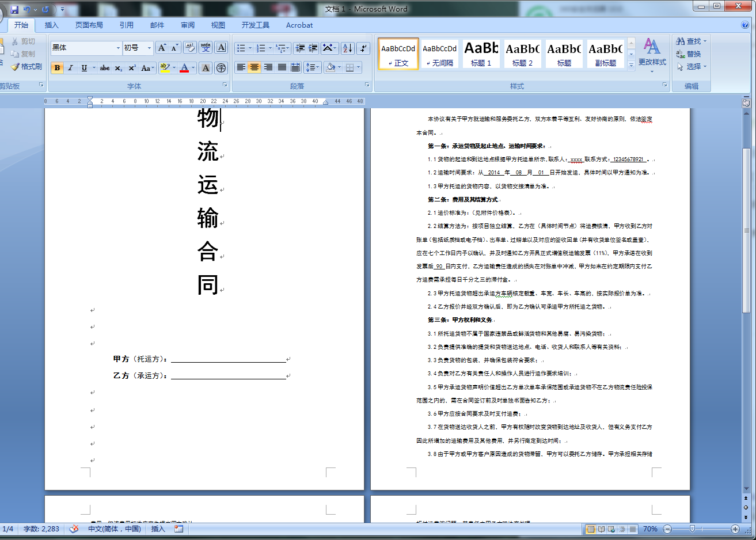Open the spelling check status icon
The image size is (756, 540).
(74, 528)
